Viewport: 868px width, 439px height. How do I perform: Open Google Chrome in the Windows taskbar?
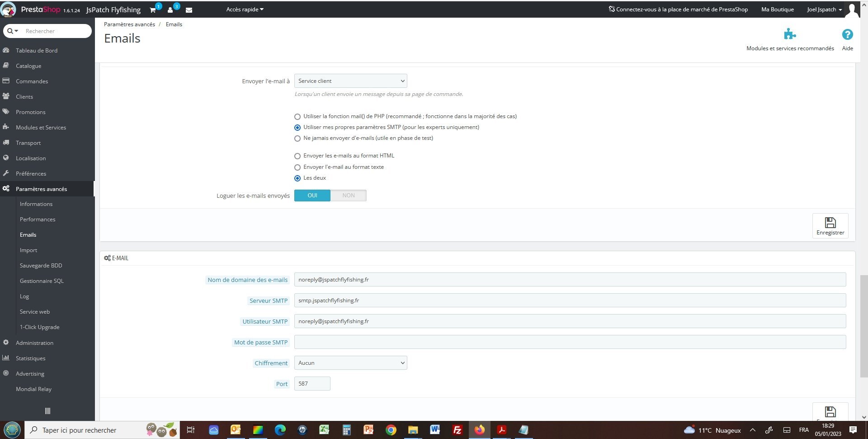(x=391, y=430)
